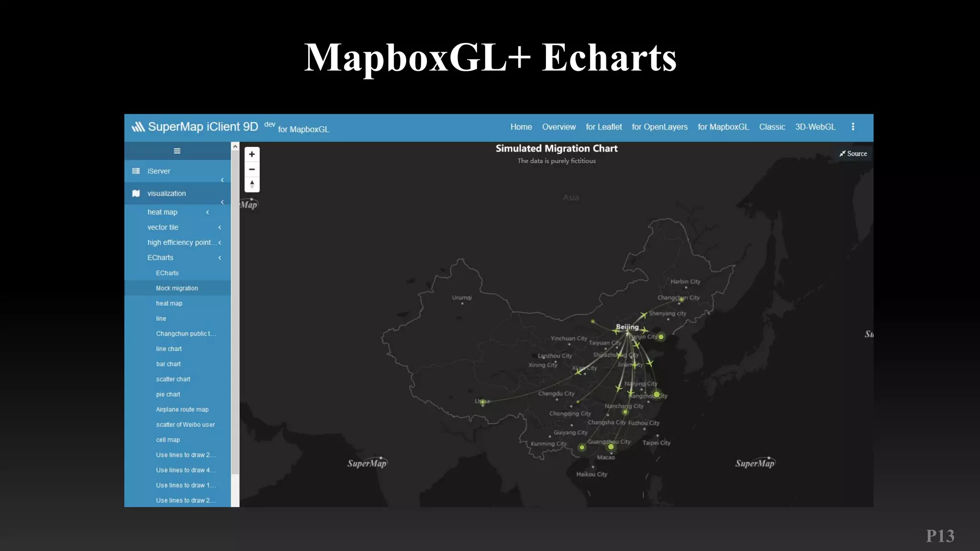Zoom in with the plus button
Image resolution: width=980 pixels, height=551 pixels.
(x=252, y=154)
